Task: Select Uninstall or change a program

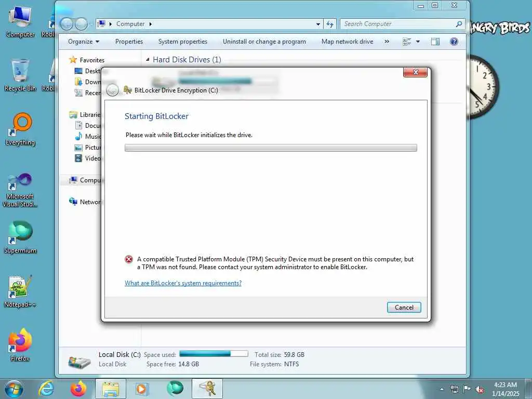Action: coord(264,42)
